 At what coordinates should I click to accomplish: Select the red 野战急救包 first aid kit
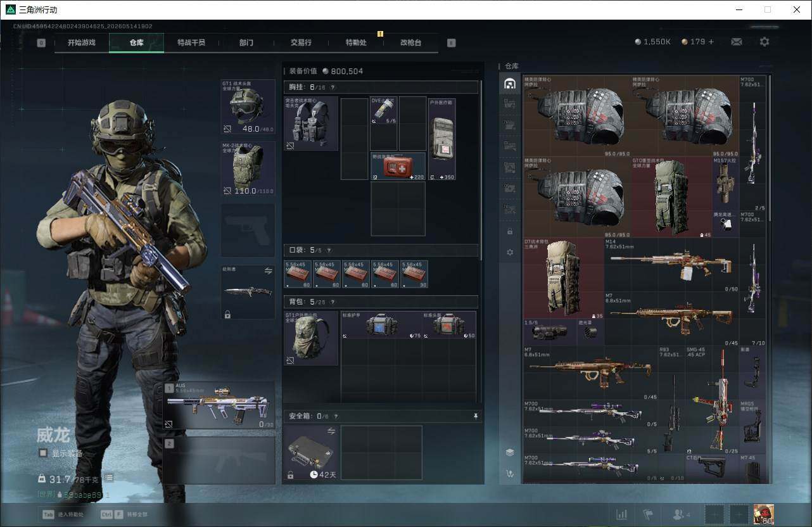[398, 166]
